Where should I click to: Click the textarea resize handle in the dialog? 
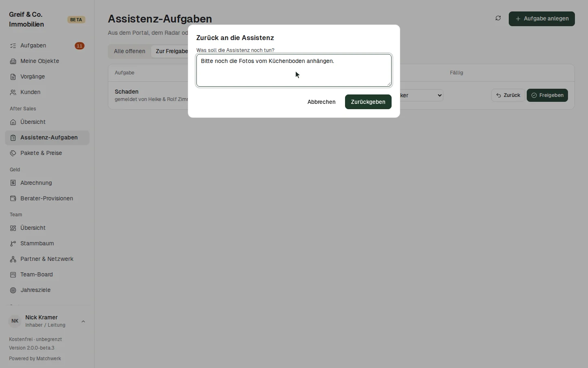tap(389, 84)
